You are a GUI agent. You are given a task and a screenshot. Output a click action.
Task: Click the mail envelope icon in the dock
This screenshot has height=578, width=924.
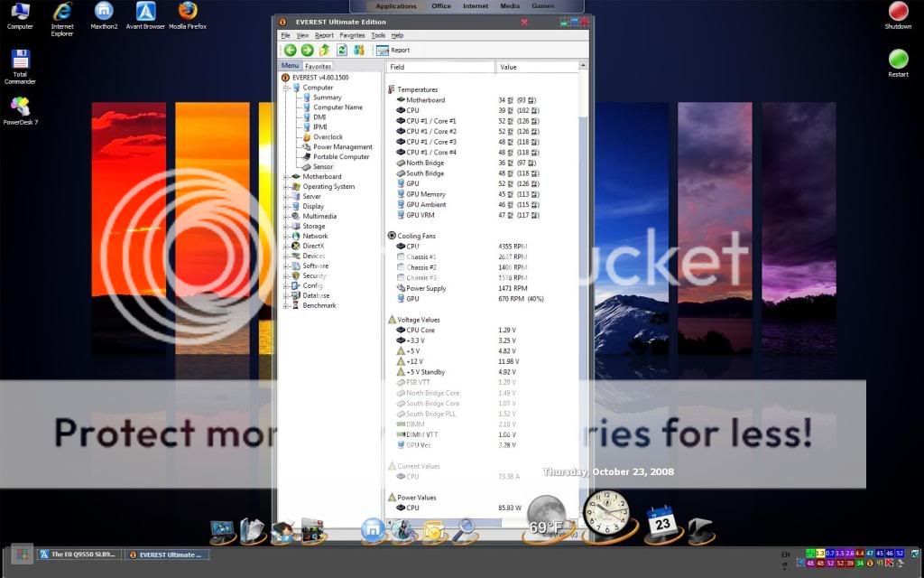434,530
